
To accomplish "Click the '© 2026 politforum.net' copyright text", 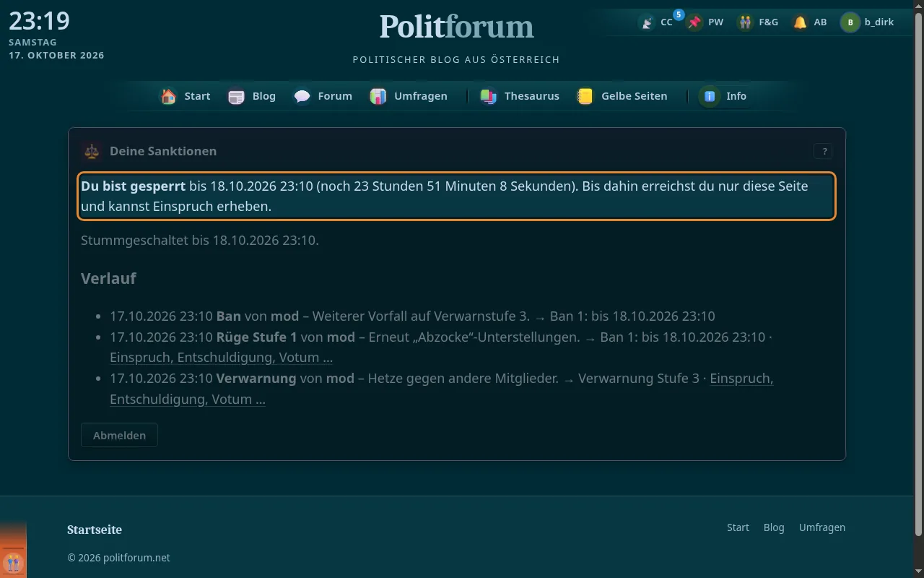I will coord(118,558).
